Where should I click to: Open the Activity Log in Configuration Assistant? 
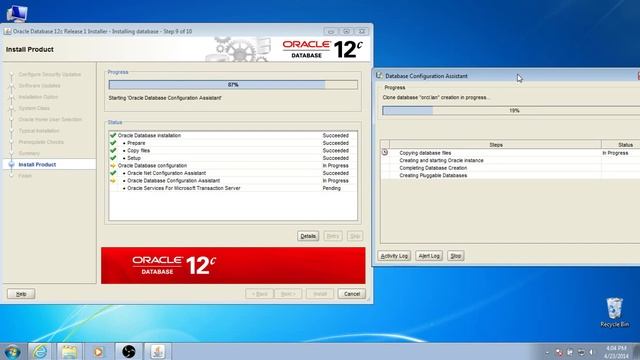coord(394,256)
